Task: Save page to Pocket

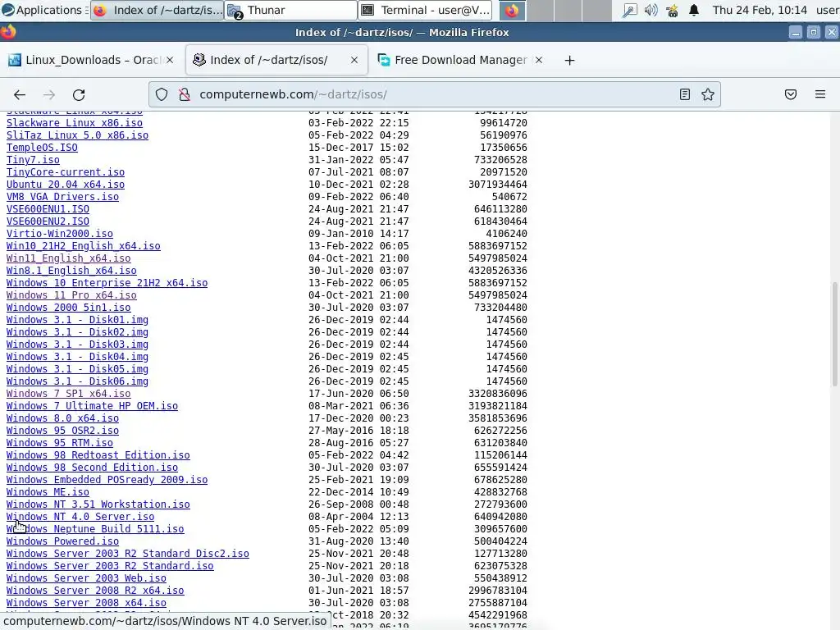Action: [x=791, y=95]
